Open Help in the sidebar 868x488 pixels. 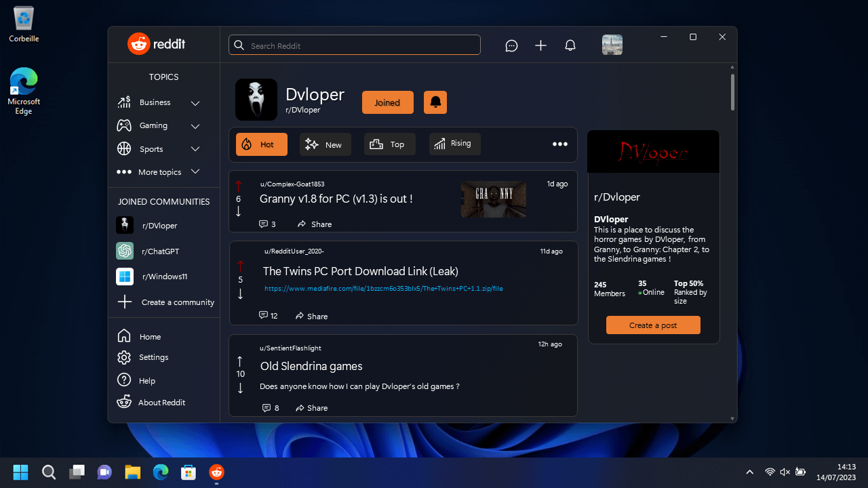[136, 380]
